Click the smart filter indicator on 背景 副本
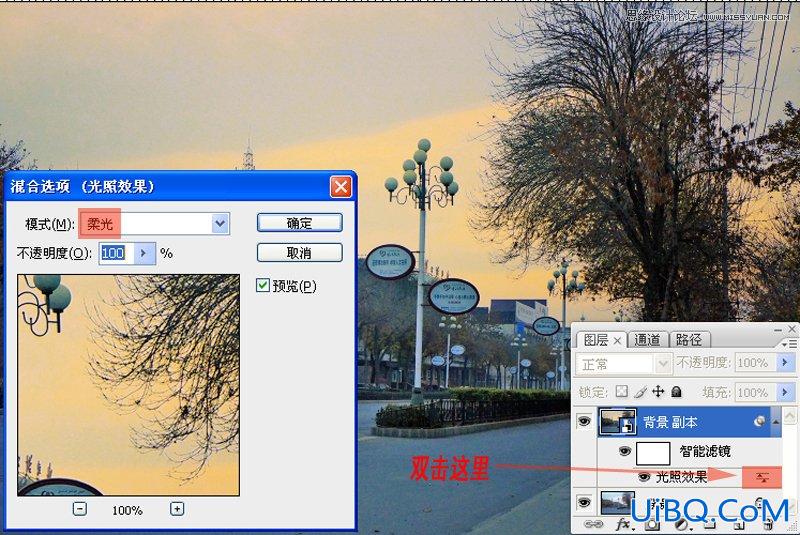Screen dimensions: 800x535 [x=760, y=421]
